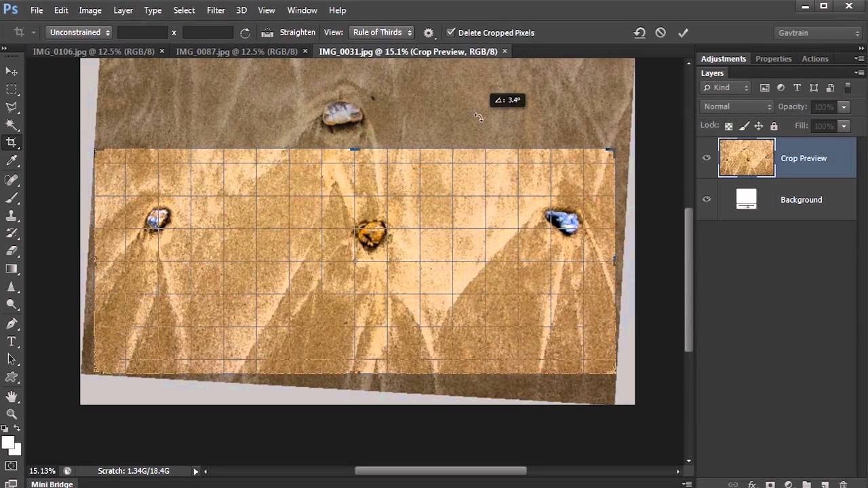This screenshot has height=488, width=868.
Task: Select the Brush tool
Action: (12, 198)
